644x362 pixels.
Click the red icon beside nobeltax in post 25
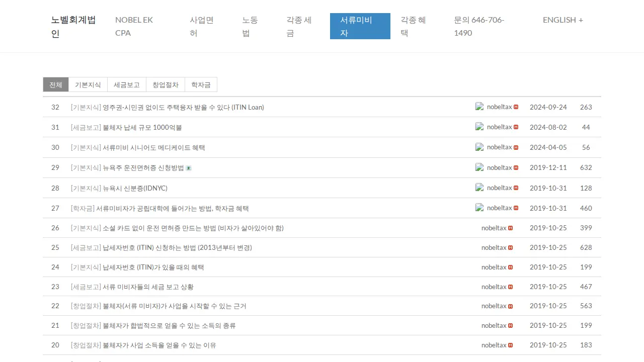coord(511,248)
